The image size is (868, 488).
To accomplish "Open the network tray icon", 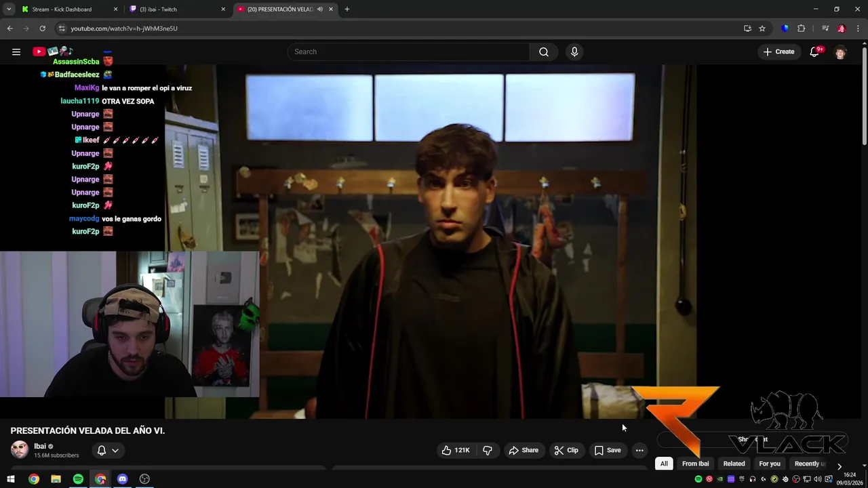I will [807, 479].
